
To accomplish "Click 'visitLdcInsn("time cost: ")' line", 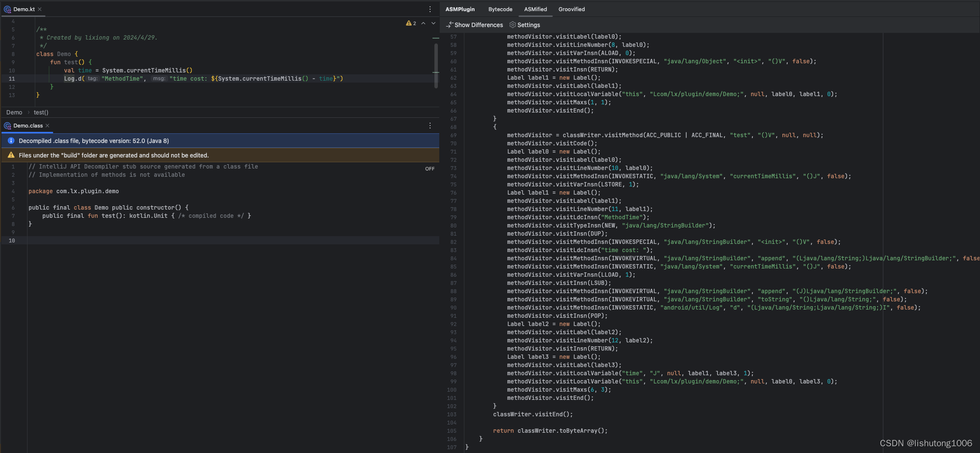I will coord(580,250).
